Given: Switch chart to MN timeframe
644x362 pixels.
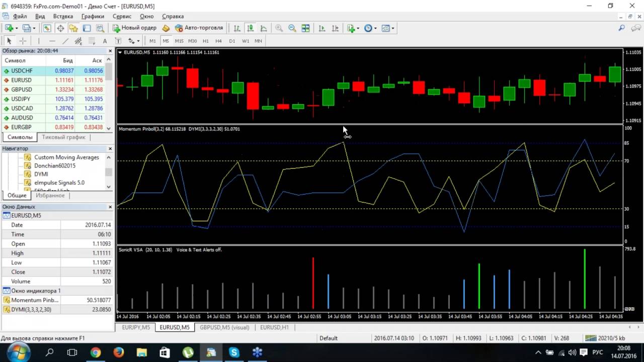Looking at the screenshot, I should 258,41.
